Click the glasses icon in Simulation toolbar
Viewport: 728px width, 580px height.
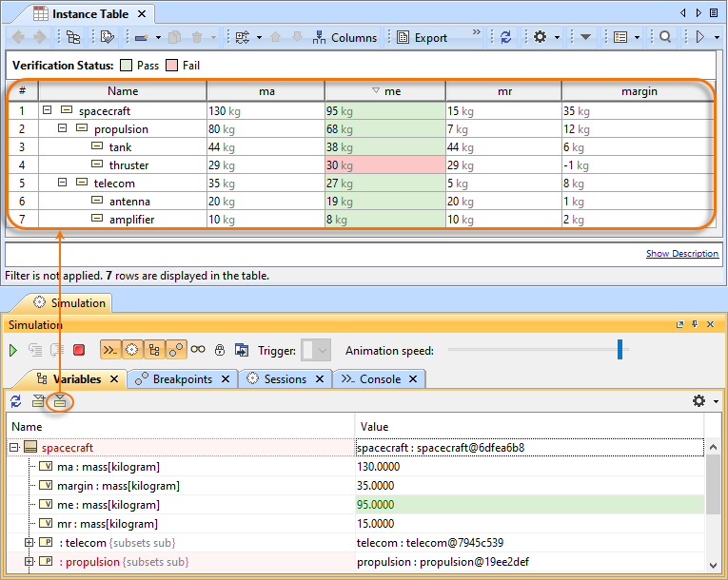[197, 350]
